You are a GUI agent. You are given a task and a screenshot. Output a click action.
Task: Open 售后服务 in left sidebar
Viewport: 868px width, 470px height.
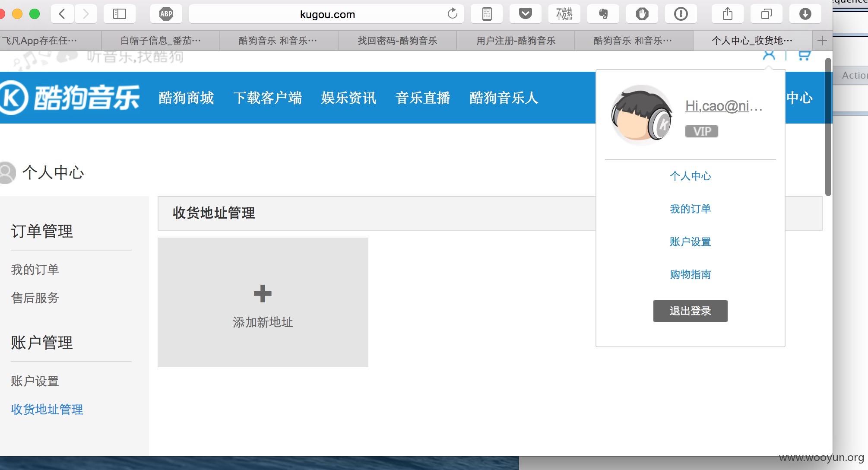click(x=35, y=298)
